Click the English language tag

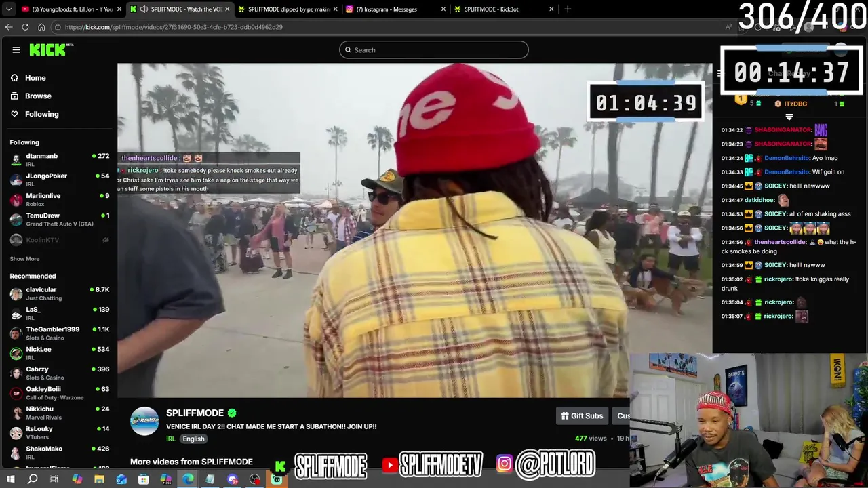click(193, 439)
